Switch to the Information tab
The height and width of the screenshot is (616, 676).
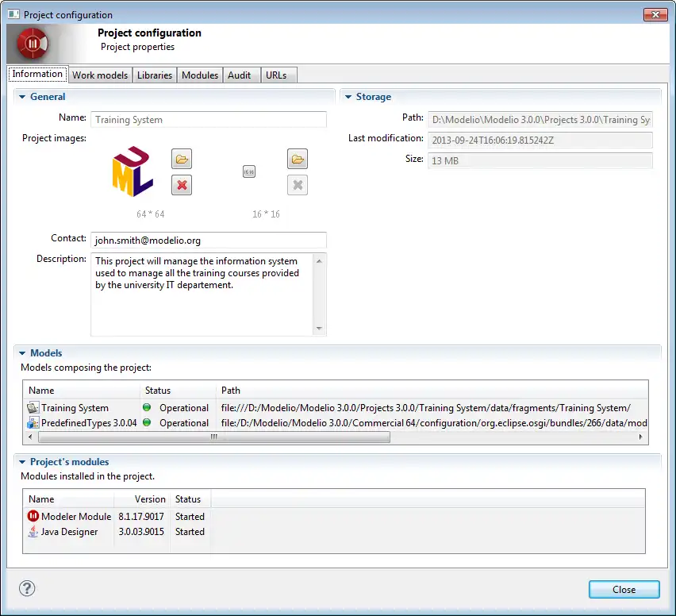37,74
